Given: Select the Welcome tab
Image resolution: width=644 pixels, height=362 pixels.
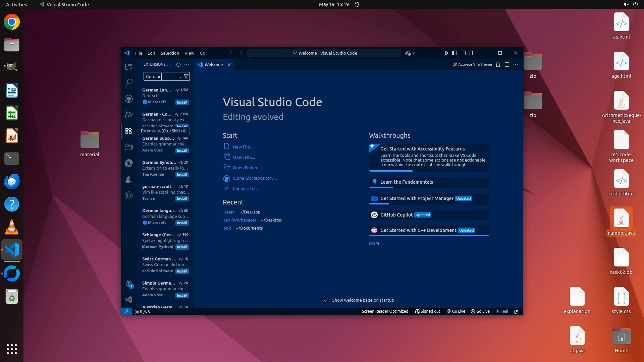Looking at the screenshot, I should (213, 65).
